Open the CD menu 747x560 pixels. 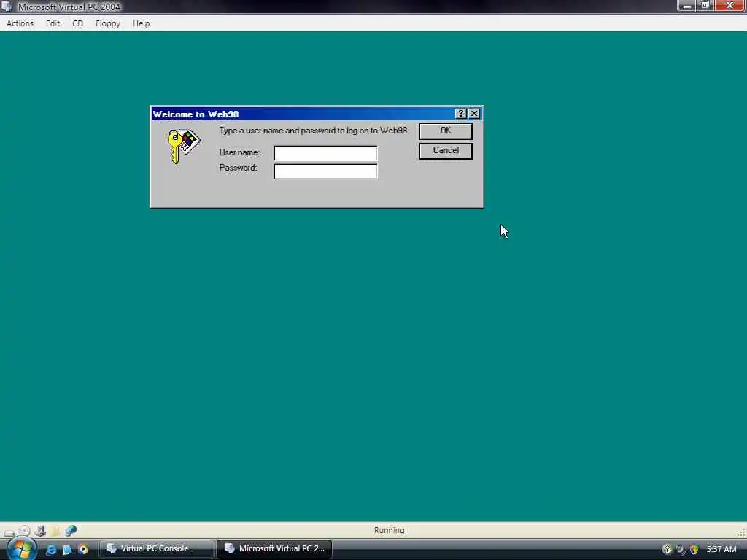click(x=77, y=23)
